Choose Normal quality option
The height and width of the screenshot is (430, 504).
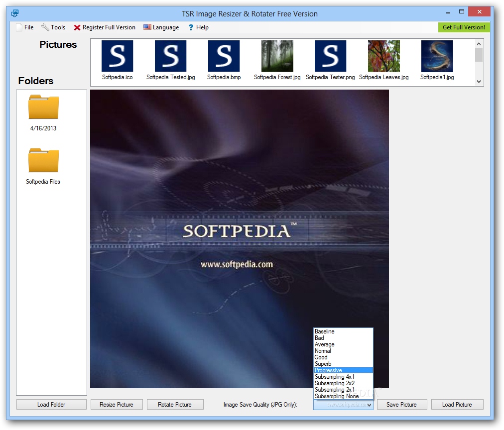[x=343, y=351]
